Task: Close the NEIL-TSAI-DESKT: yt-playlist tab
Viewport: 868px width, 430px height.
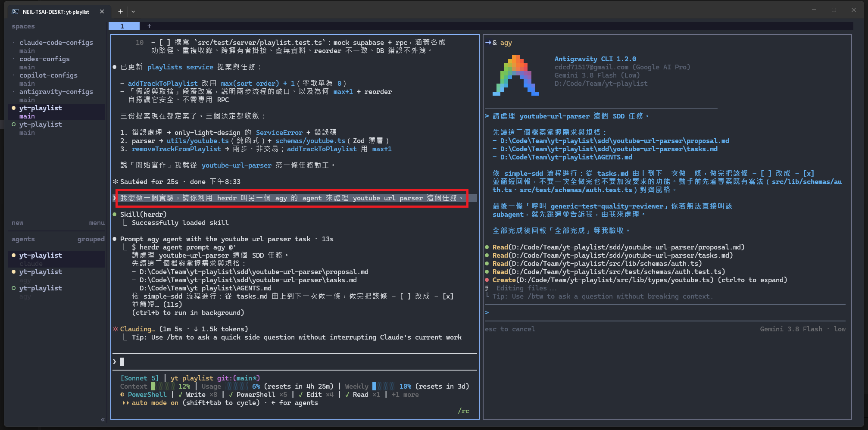Action: tap(102, 12)
